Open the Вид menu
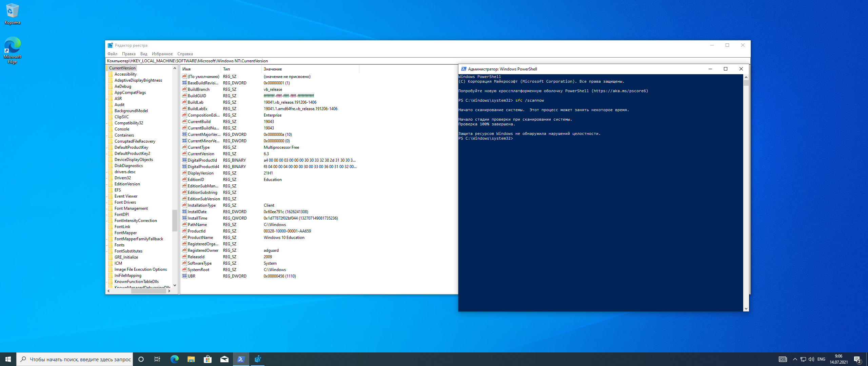Viewport: 868px width, 366px height. 144,54
